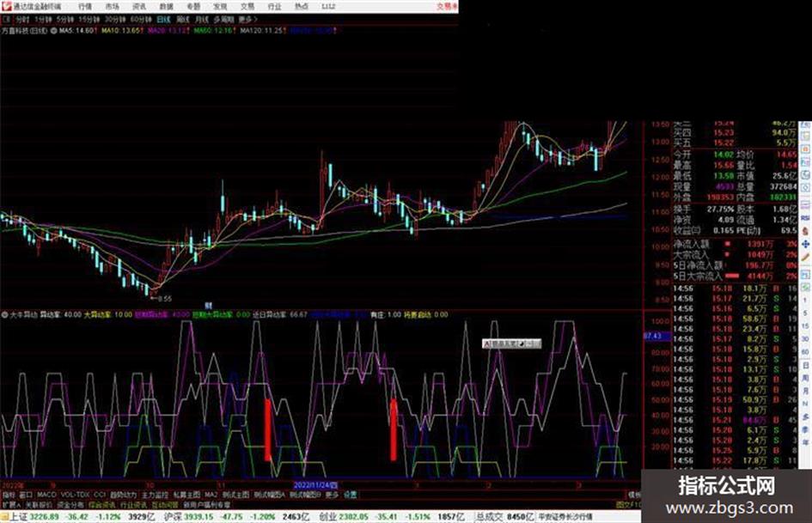
Task: Open the 热点 menu
Action: click(302, 7)
